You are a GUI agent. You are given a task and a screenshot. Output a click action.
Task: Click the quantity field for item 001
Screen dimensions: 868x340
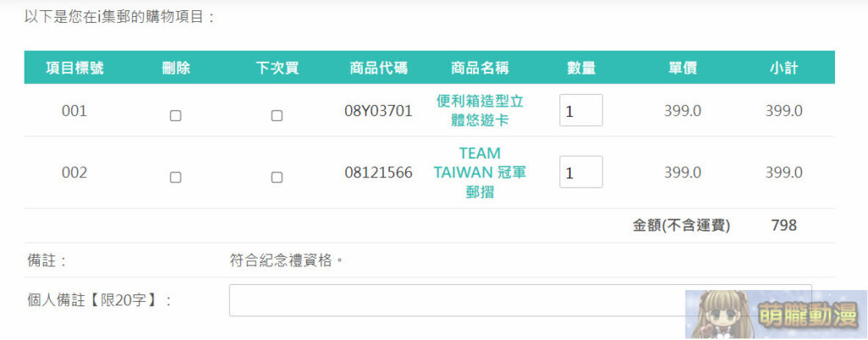[x=581, y=111]
